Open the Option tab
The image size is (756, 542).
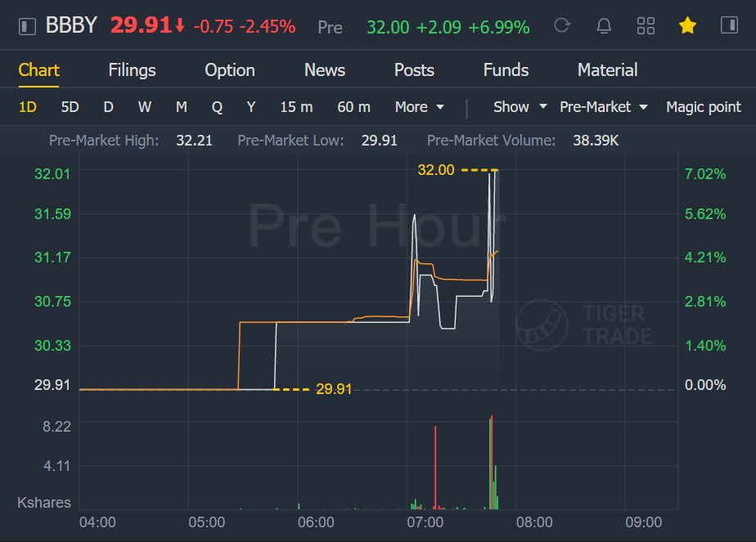tap(229, 70)
